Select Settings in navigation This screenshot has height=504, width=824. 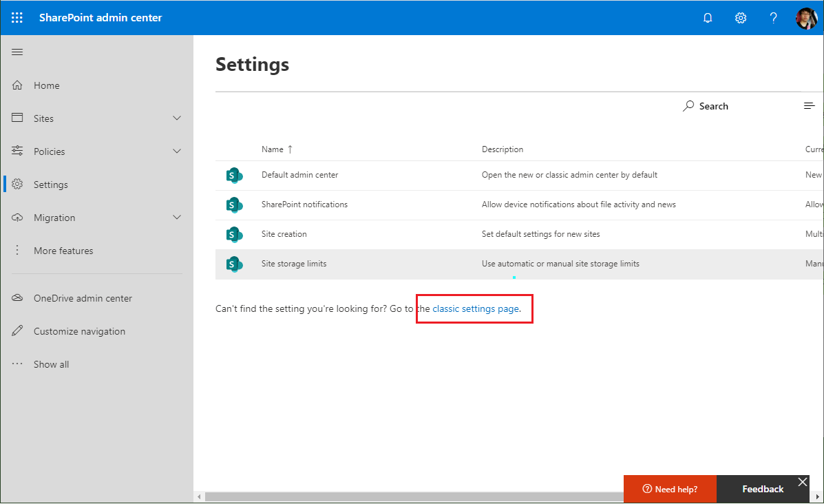(50, 185)
